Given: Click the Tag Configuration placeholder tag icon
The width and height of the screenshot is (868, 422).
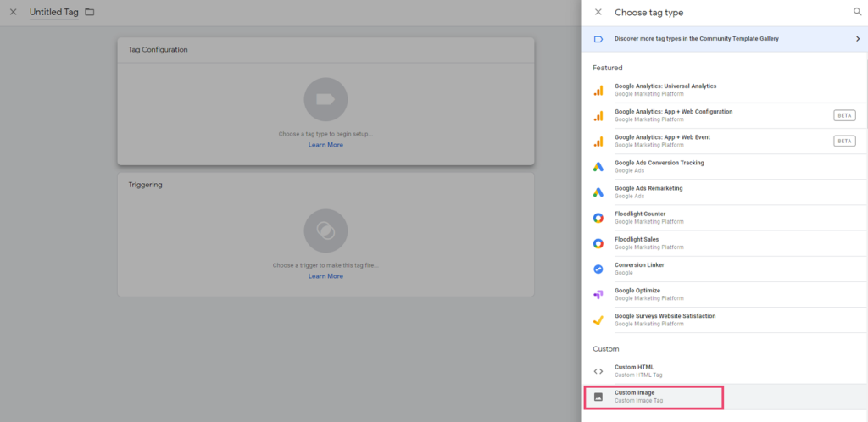Looking at the screenshot, I should pos(325,99).
